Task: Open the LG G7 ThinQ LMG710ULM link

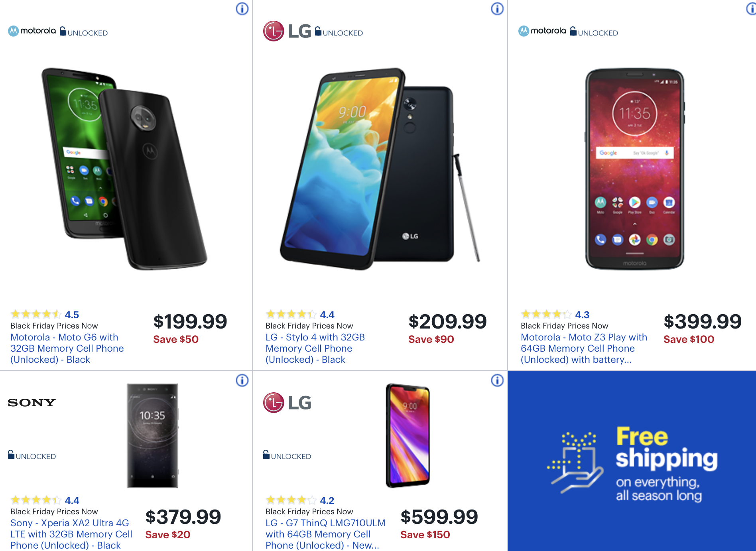Action: coord(325,534)
